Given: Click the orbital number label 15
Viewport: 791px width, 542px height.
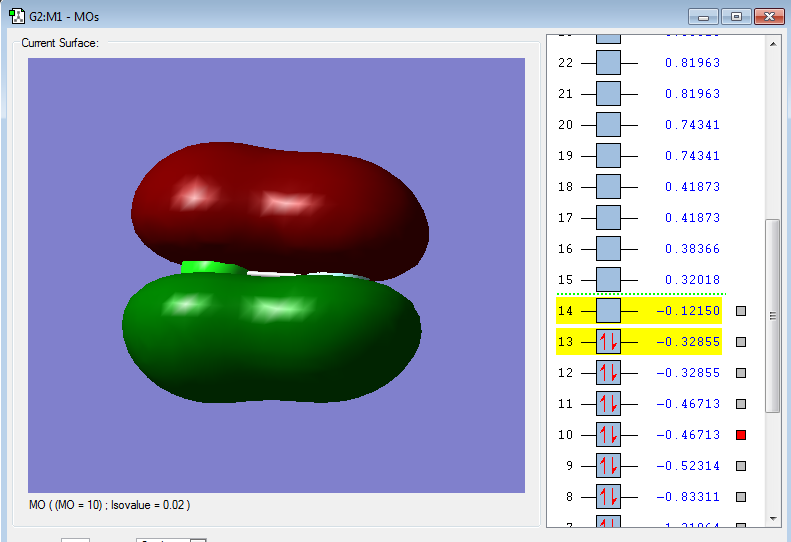Looking at the screenshot, I should coord(566,280).
